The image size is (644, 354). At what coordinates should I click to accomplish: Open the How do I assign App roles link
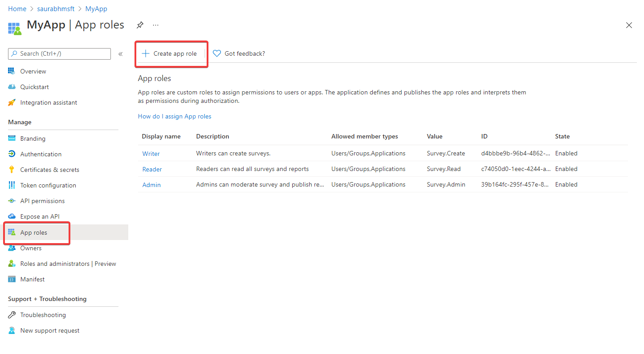175,116
